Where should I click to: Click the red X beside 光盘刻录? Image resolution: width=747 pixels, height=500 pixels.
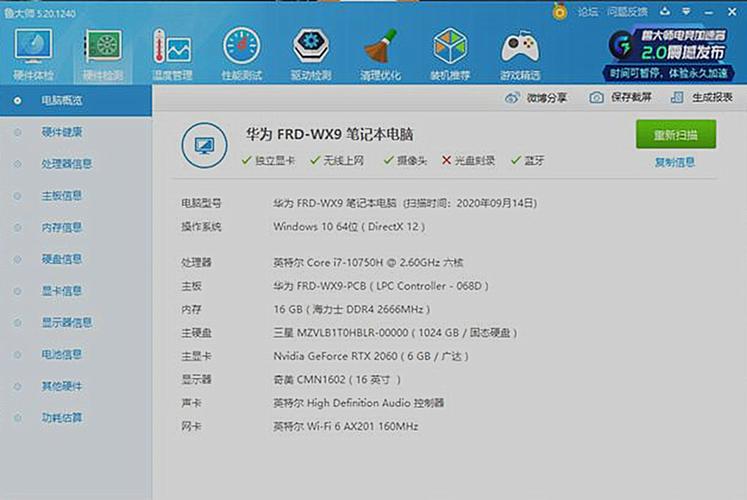[x=446, y=160]
